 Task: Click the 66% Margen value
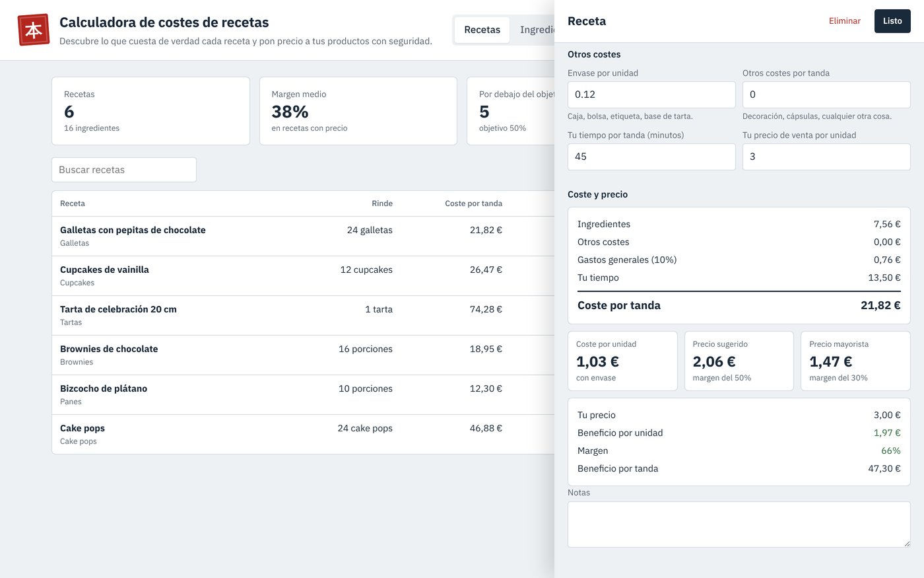pyautogui.click(x=891, y=451)
